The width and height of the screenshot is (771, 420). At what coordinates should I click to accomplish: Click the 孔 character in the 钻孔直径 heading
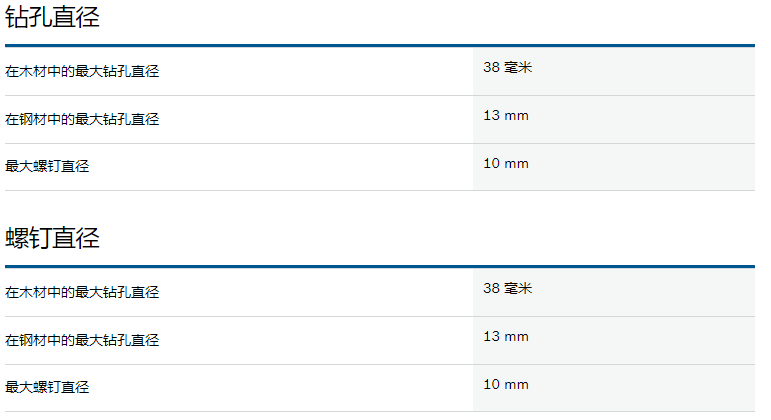click(40, 17)
